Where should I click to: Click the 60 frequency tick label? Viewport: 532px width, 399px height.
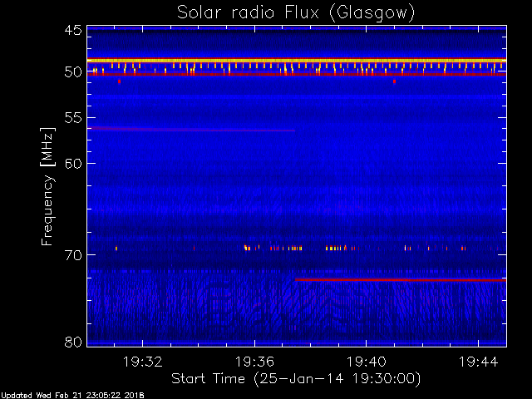click(73, 163)
